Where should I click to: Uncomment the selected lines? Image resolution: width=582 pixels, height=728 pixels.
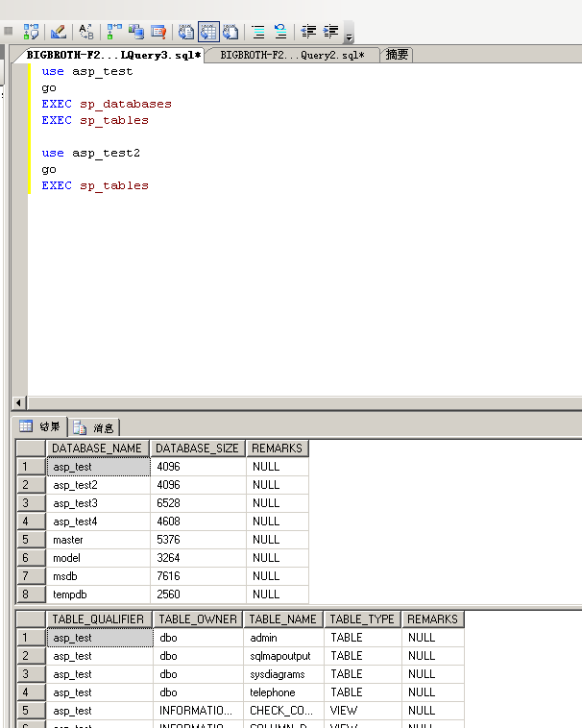[280, 32]
